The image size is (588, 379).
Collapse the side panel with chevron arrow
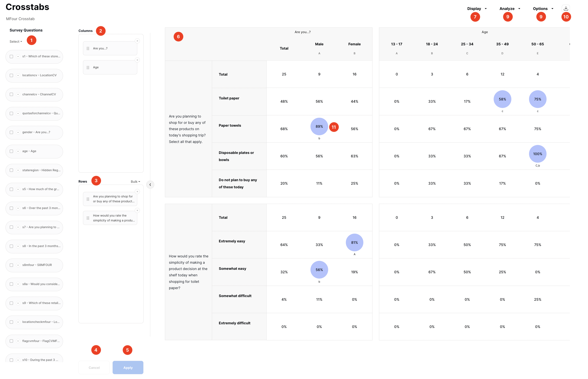tap(150, 185)
